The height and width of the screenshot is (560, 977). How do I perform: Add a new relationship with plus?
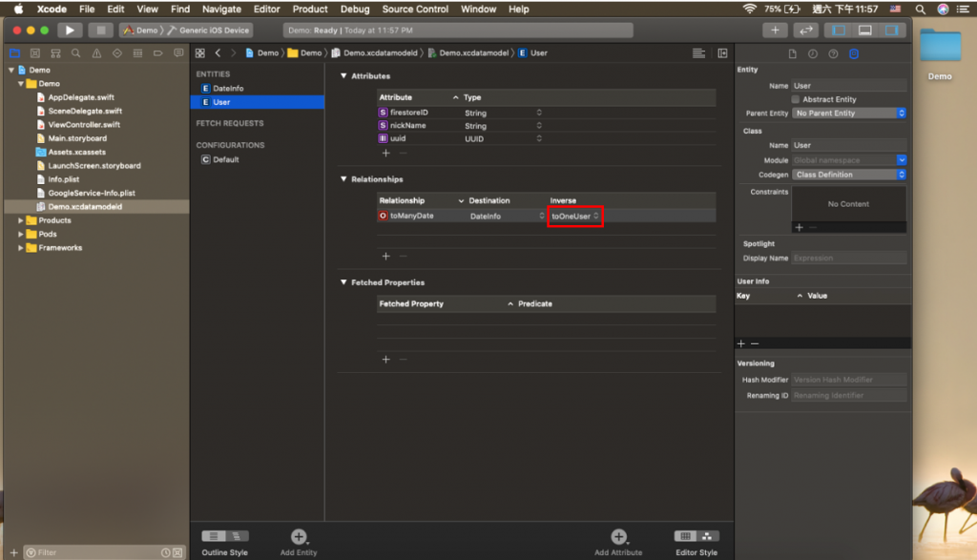coord(385,256)
